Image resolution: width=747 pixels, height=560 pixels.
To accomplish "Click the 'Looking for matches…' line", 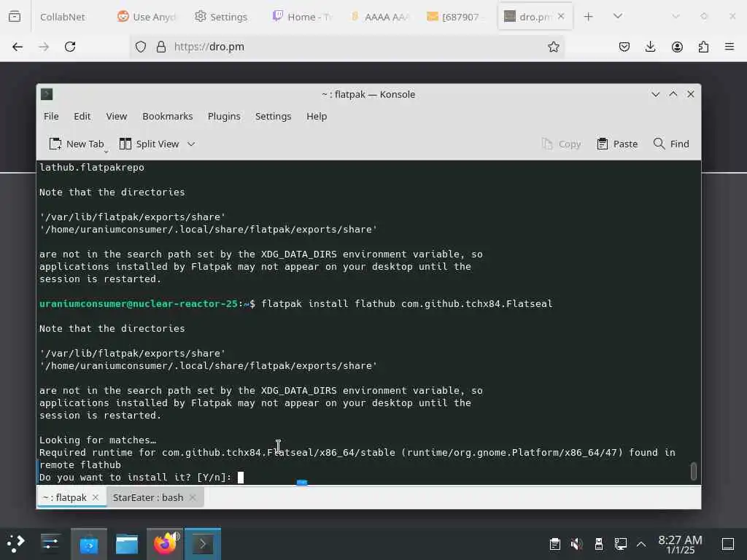I will pos(98,440).
